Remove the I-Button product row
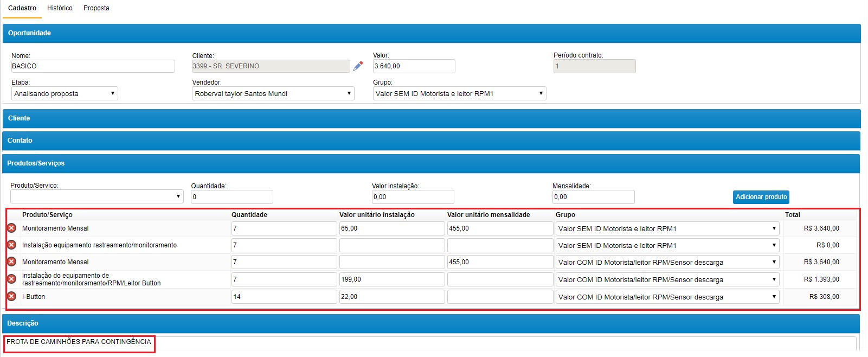 point(11,296)
